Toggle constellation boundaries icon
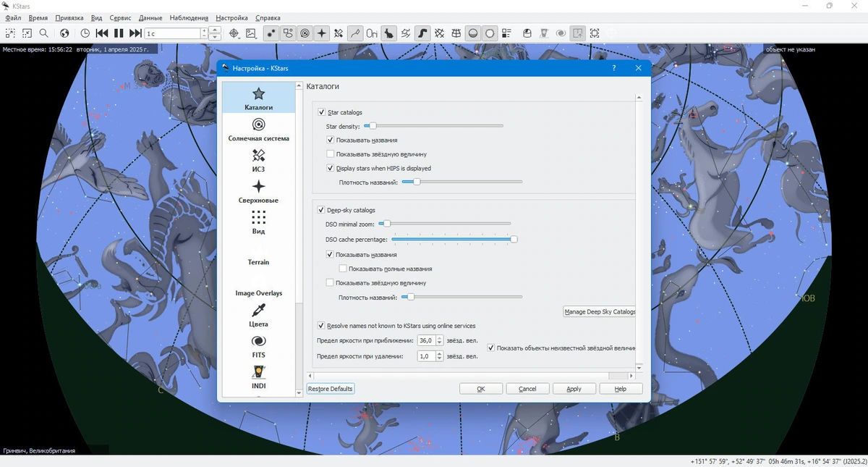The width and height of the screenshot is (868, 467). 405,33
